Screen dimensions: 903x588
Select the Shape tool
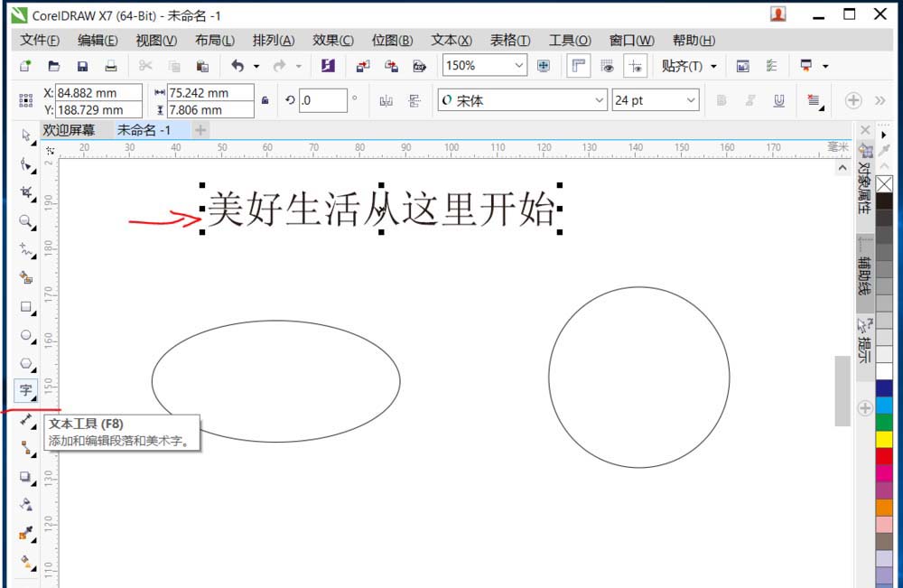[x=26, y=164]
